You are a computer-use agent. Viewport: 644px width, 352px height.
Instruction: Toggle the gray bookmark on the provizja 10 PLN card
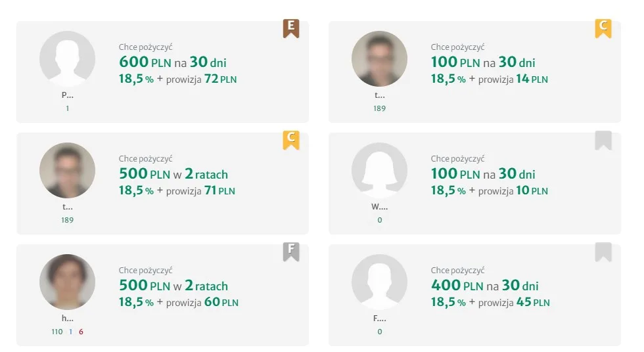click(603, 140)
